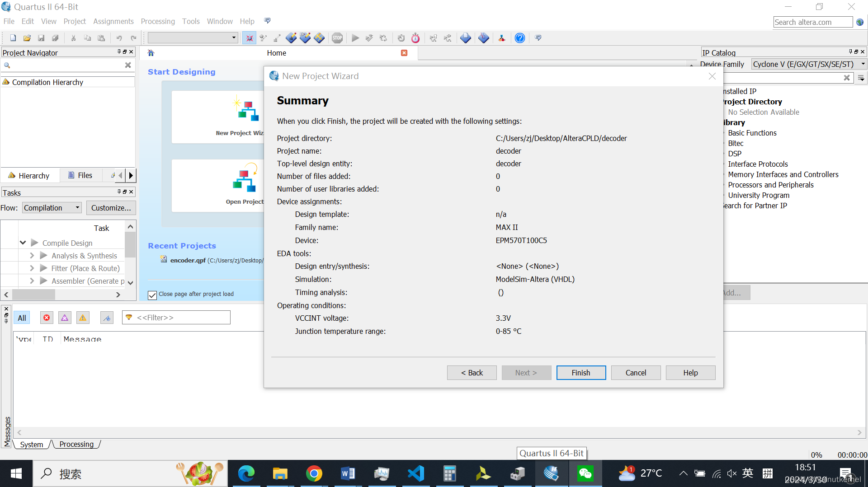Switch to the Files tab
Screen dimensions: 868x487
[x=80, y=175]
